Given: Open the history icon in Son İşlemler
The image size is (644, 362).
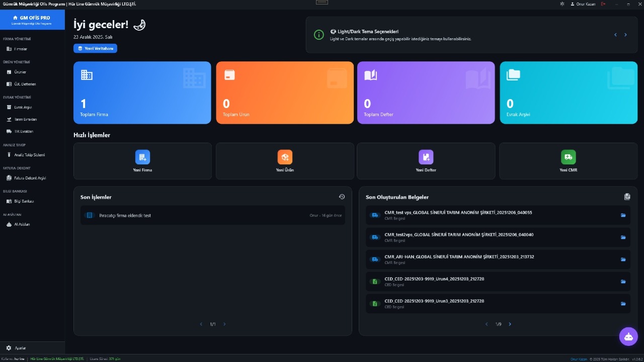Looking at the screenshot, I should click(342, 197).
